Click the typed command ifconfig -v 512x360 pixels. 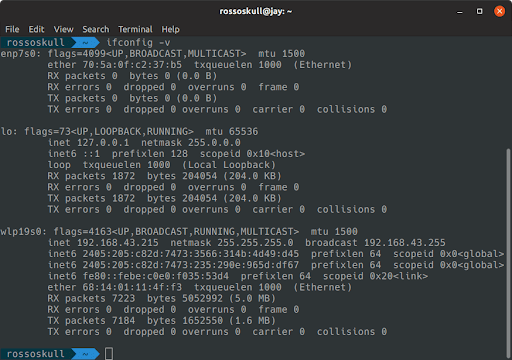pos(138,43)
